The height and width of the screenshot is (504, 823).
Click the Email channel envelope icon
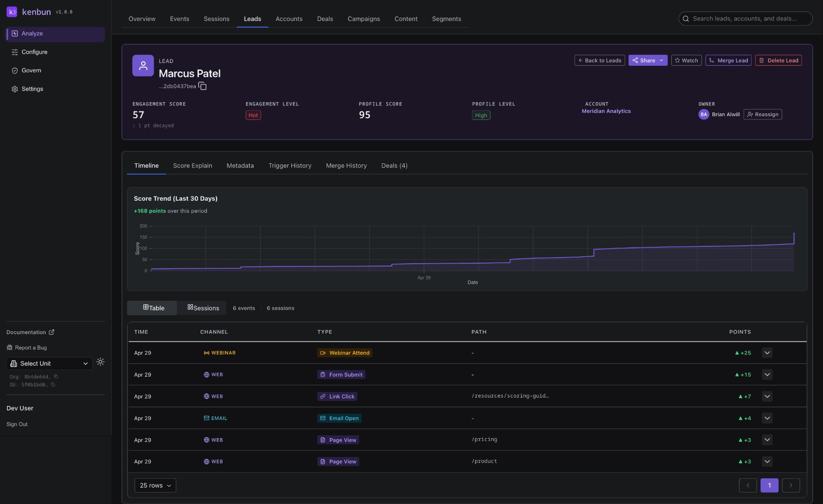click(x=206, y=418)
